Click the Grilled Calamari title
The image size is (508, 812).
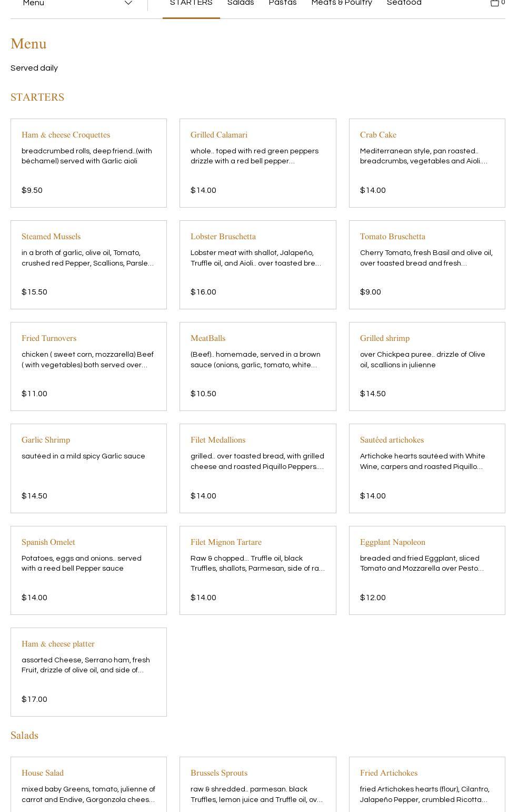tap(219, 135)
